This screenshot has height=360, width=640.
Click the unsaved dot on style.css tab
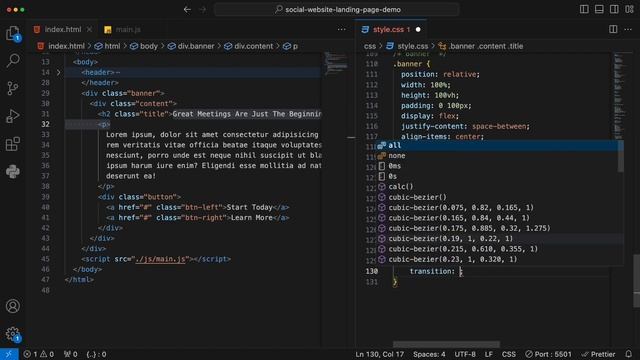tap(418, 29)
